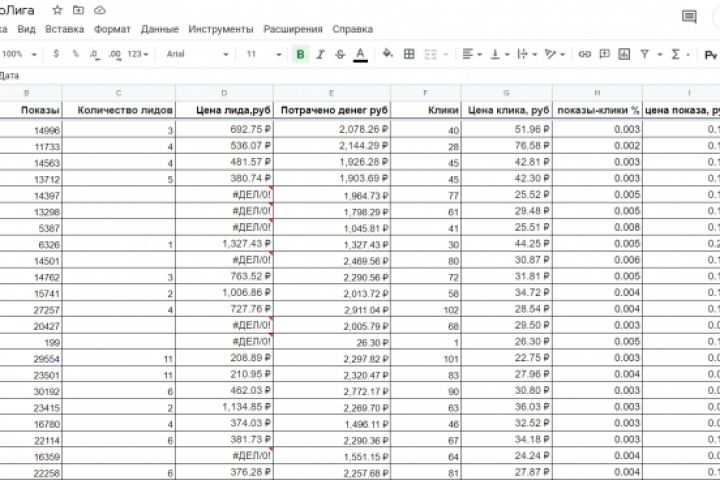720x480 pixels.
Task: Select cell with value 2,078.26 ₽
Action: 332,130
